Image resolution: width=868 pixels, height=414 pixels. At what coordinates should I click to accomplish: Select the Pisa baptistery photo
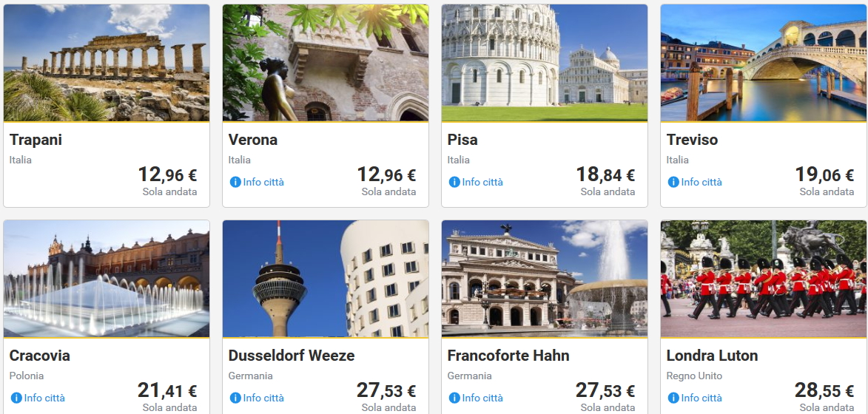[544, 63]
